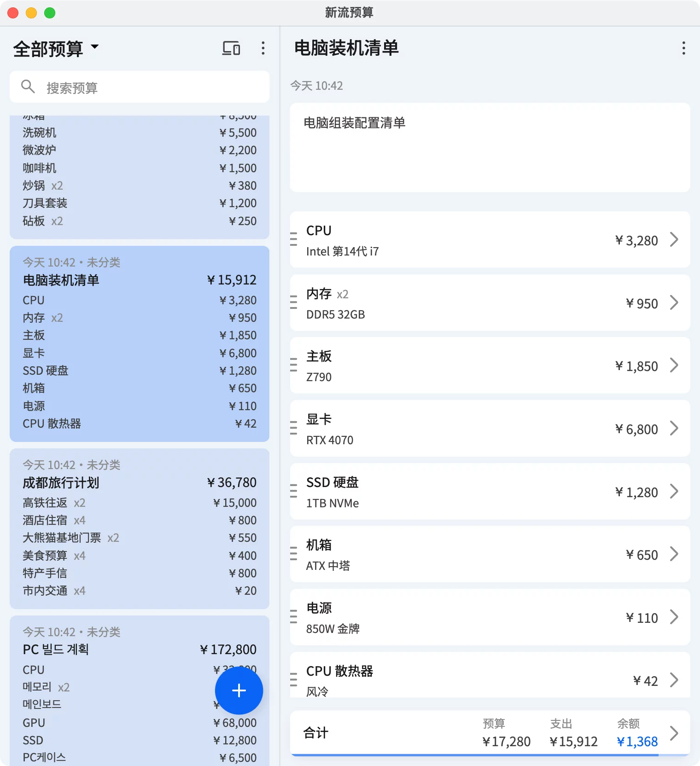Click the 美食预算 x4 row
700x766 pixels.
pyautogui.click(x=140, y=556)
